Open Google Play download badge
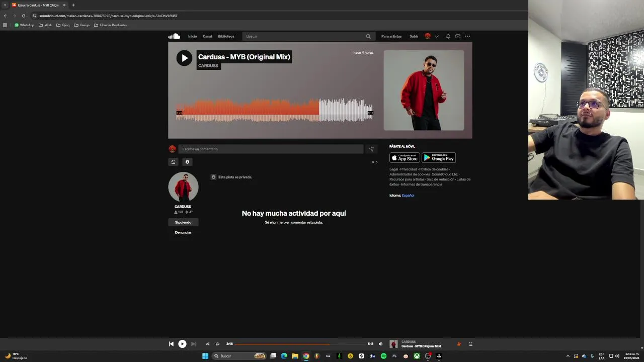 coord(439,157)
